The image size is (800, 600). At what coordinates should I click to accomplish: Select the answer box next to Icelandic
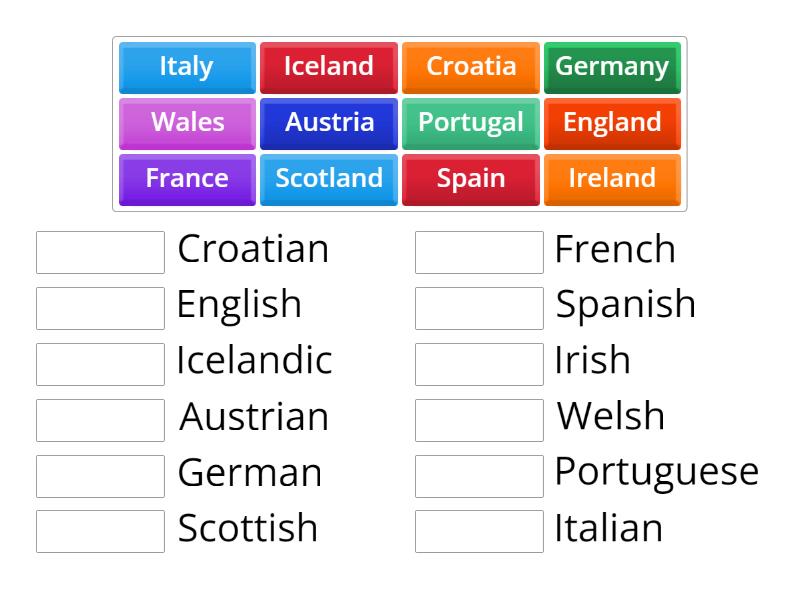(x=99, y=362)
